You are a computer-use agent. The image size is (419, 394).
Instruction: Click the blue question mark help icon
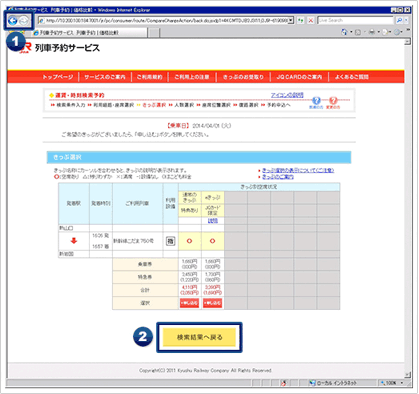tap(316, 101)
